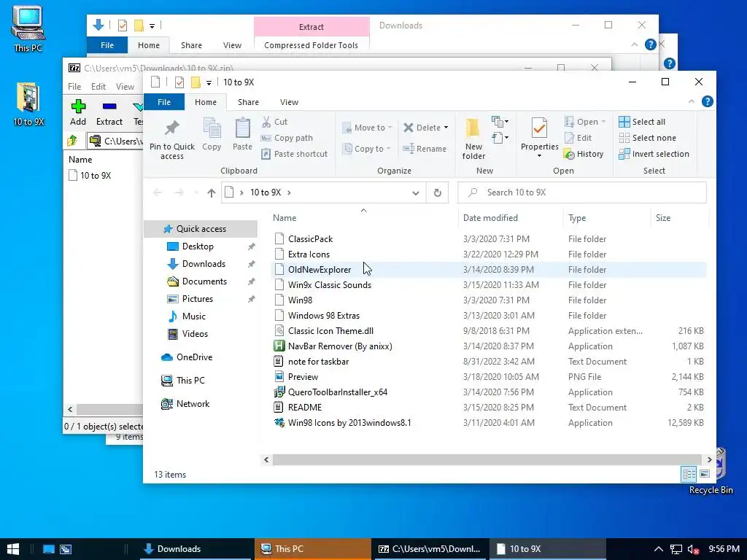Refresh the 10 to 9X folder view

click(438, 192)
